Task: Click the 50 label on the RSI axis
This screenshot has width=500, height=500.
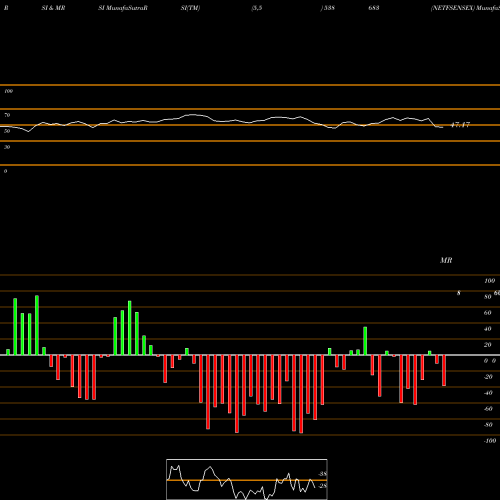Action: point(7,131)
